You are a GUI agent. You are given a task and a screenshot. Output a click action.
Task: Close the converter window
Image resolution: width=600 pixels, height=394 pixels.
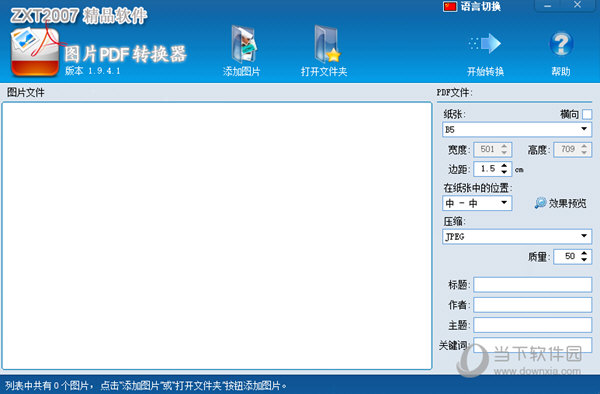click(577, 5)
